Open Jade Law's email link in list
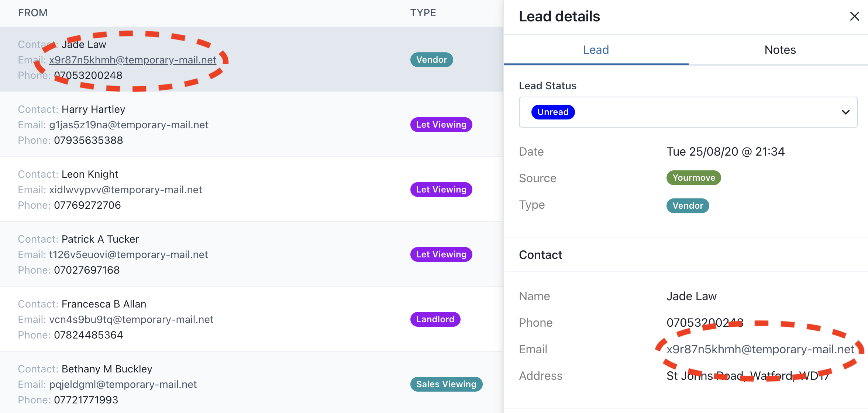Image resolution: width=868 pixels, height=413 pixels. pos(132,60)
